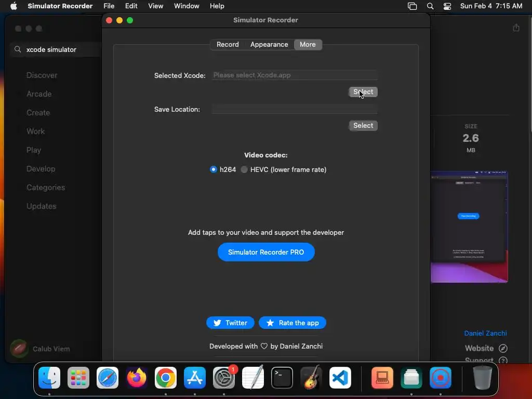
Task: Open Terminal from the dock
Action: point(282,378)
